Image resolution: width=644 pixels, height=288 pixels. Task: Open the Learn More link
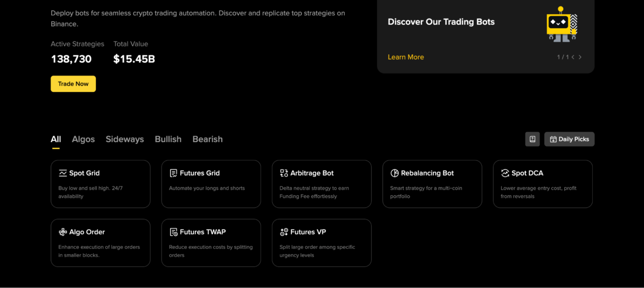(x=405, y=57)
